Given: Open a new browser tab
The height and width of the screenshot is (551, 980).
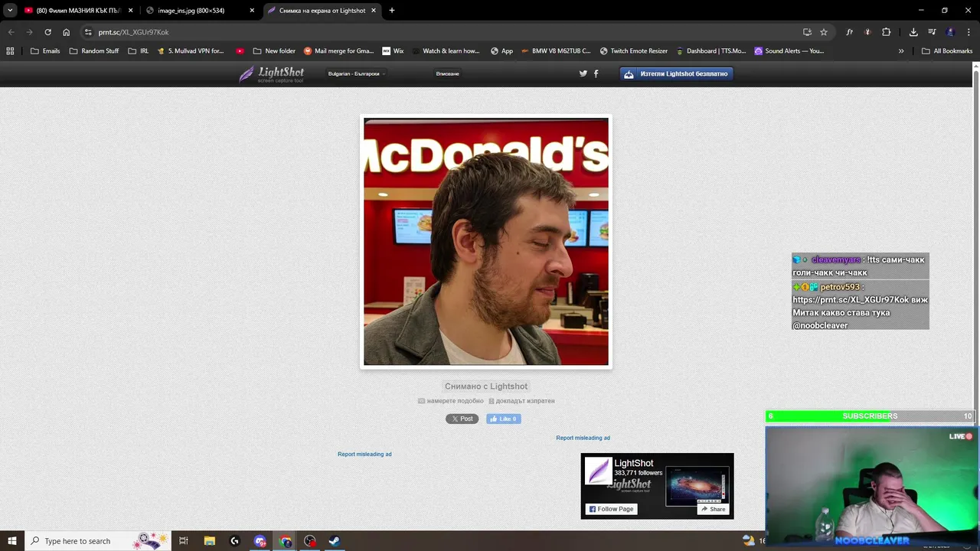Looking at the screenshot, I should click(x=392, y=11).
